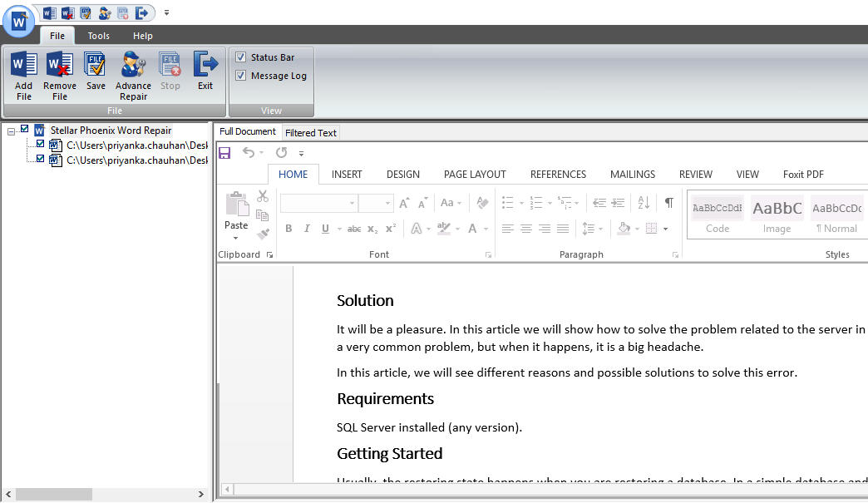Uncheck the Message Log checkbox
The height and width of the screenshot is (503, 868).
click(241, 76)
